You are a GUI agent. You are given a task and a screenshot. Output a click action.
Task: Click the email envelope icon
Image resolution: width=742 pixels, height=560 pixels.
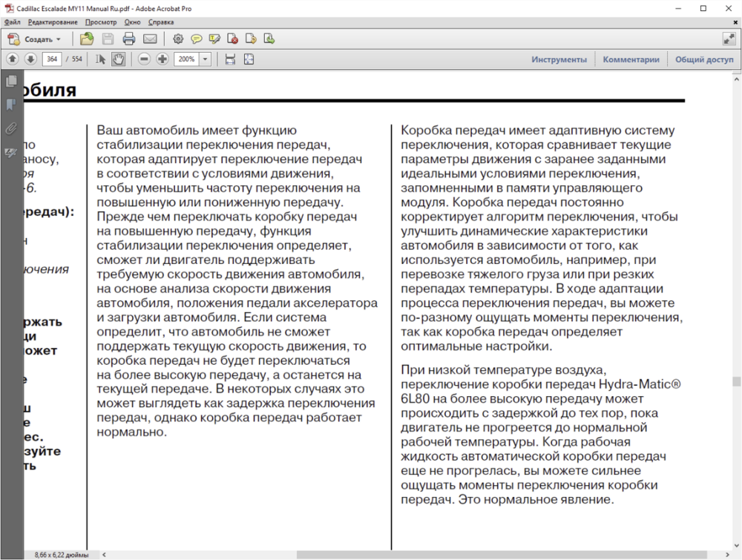coord(150,39)
